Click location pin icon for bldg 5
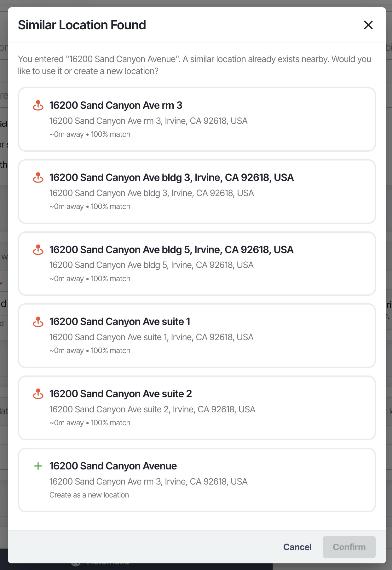 38,250
